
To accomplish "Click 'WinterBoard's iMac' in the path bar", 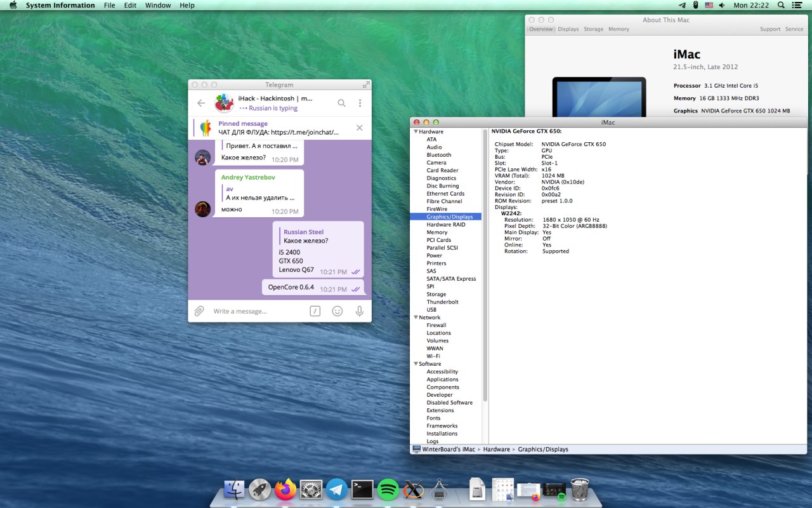I will 449,449.
